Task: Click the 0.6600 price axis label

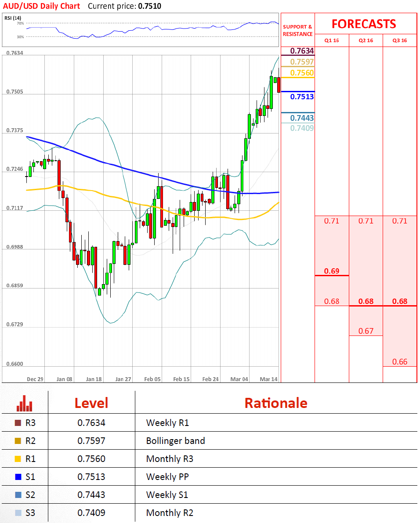Action: 14,364
